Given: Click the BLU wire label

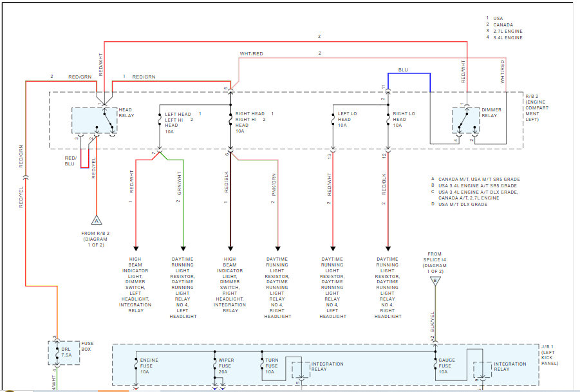Looking at the screenshot, I should [403, 70].
